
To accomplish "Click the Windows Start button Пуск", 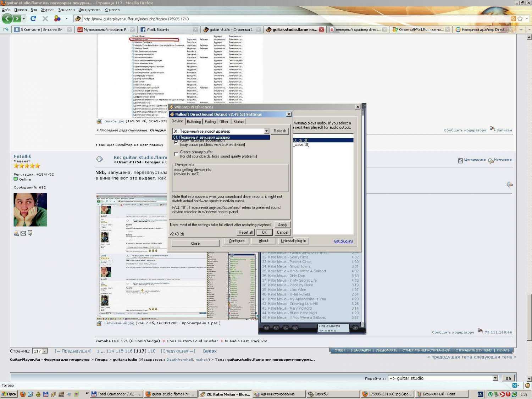I will click(x=9, y=394).
